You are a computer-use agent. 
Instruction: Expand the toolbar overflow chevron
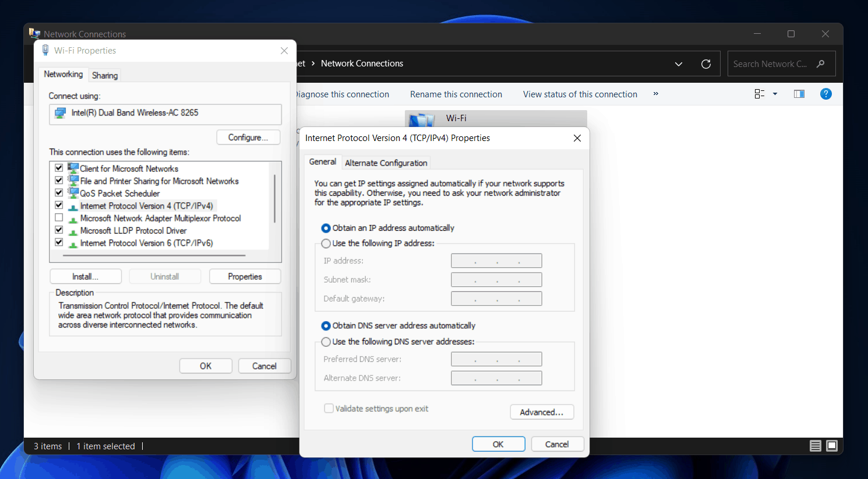click(655, 94)
